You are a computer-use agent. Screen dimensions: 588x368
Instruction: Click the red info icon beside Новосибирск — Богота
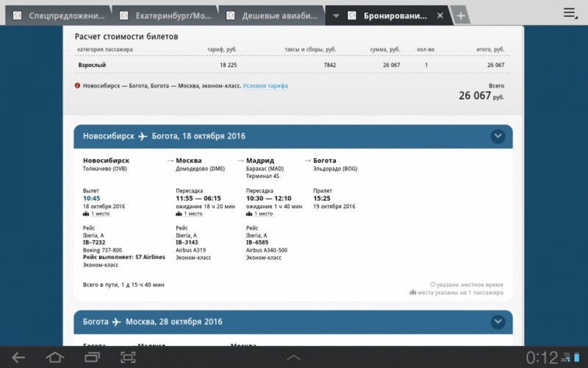77,85
